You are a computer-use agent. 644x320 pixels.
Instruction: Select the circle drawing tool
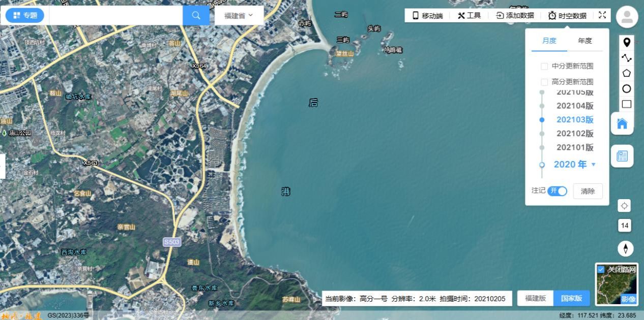point(627,88)
